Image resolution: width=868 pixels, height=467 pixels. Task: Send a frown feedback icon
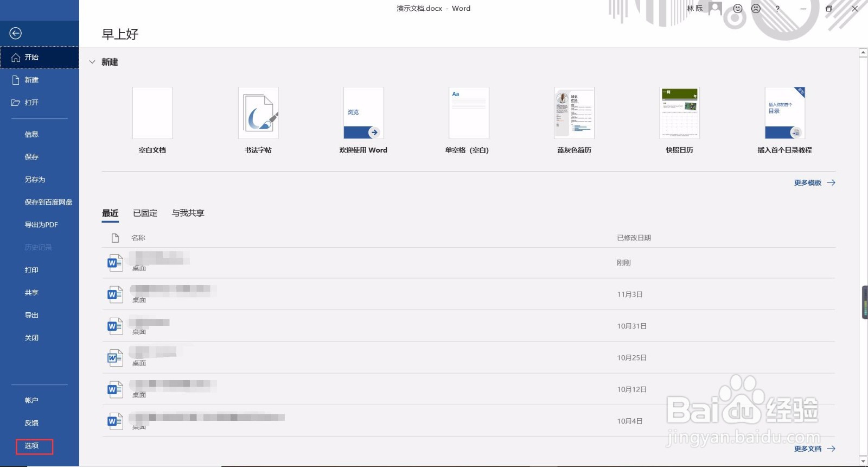click(756, 9)
